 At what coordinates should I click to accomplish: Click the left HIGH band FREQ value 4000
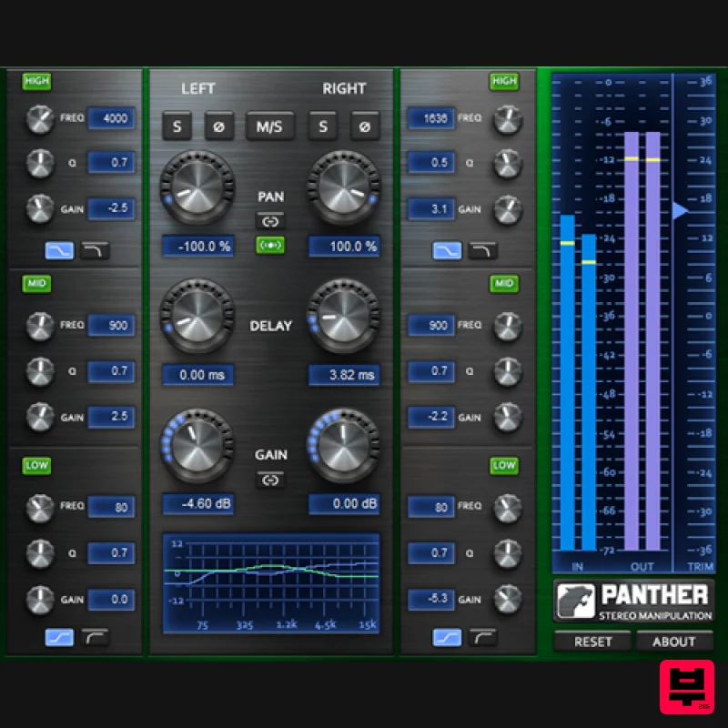(x=110, y=118)
